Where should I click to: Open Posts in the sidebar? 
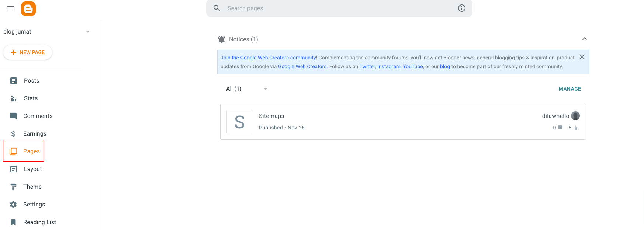click(x=31, y=81)
